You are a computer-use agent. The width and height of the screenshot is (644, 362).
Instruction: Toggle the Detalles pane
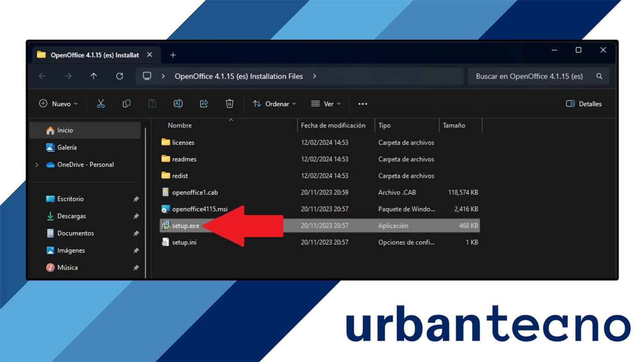pyautogui.click(x=584, y=104)
